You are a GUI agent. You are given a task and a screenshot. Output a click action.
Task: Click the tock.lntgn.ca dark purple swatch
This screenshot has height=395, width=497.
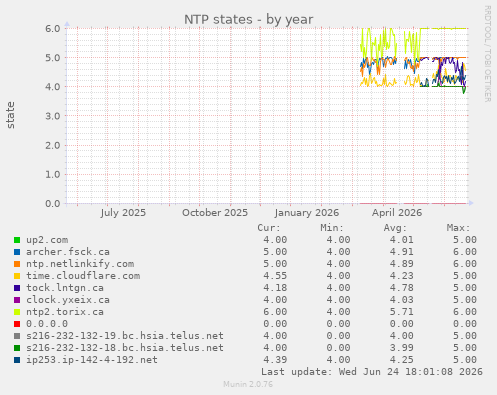click(17, 288)
